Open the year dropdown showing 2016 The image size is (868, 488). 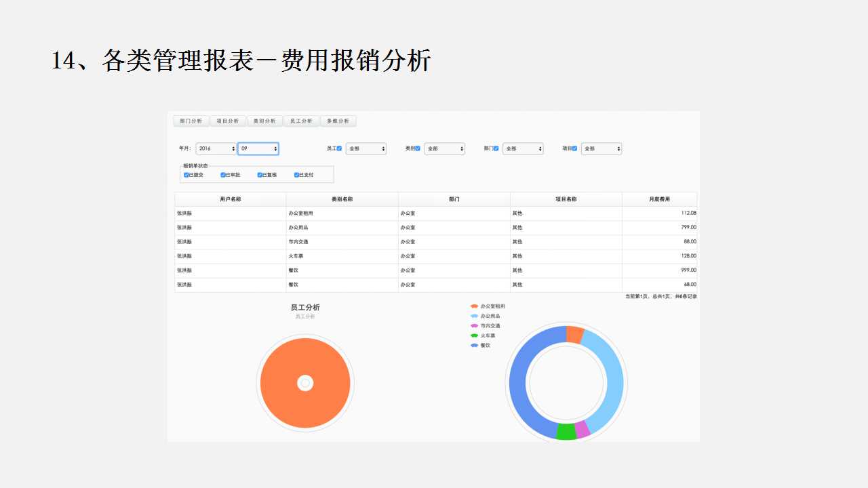pyautogui.click(x=216, y=148)
